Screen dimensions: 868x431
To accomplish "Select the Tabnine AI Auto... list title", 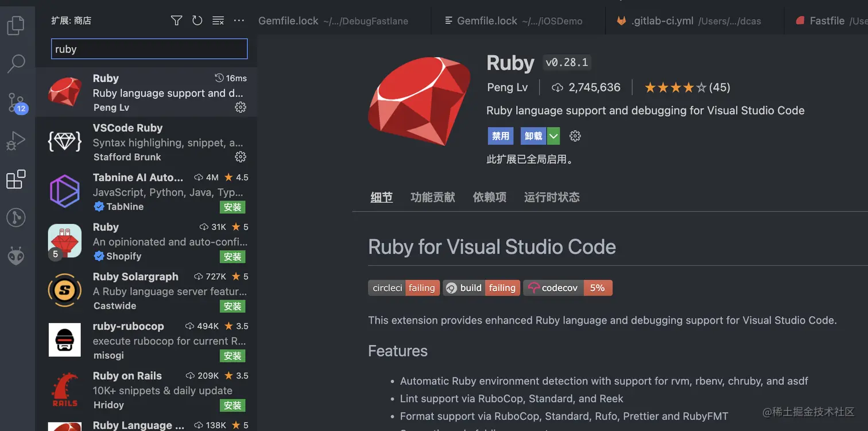I will [x=138, y=177].
